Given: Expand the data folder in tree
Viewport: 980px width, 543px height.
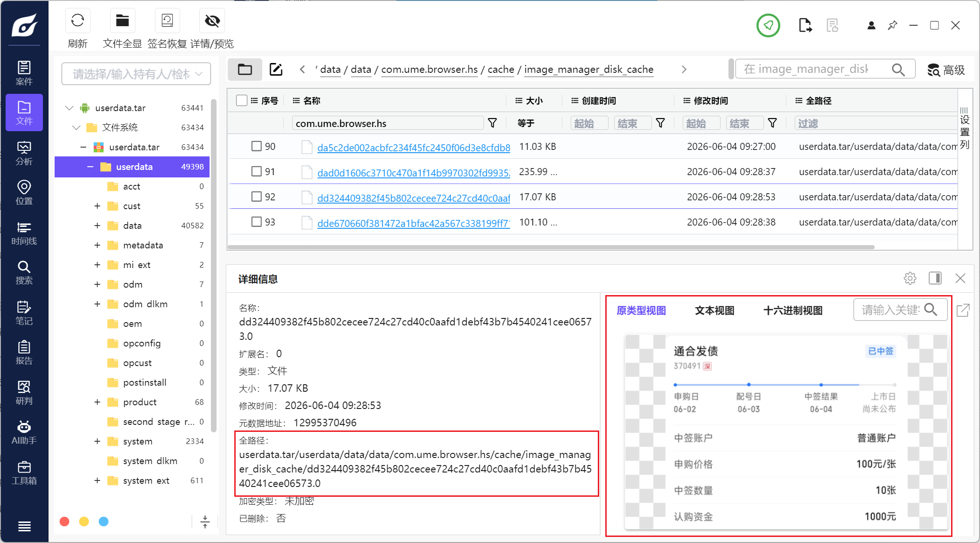Looking at the screenshot, I should click(97, 226).
